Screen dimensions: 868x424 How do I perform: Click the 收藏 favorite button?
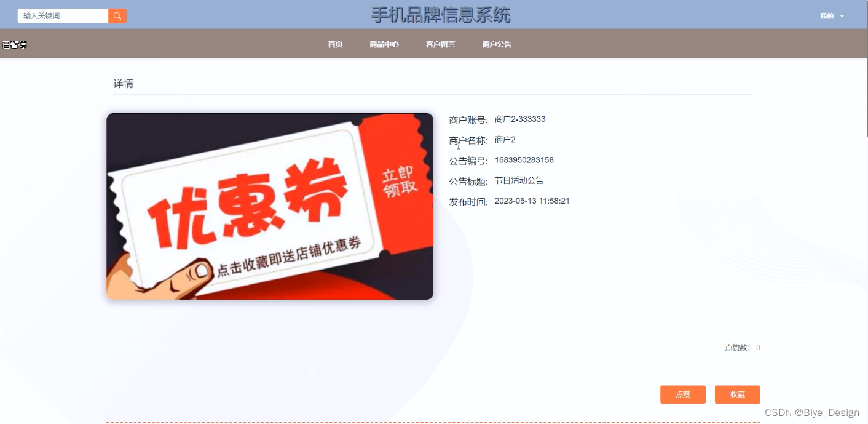coord(738,394)
